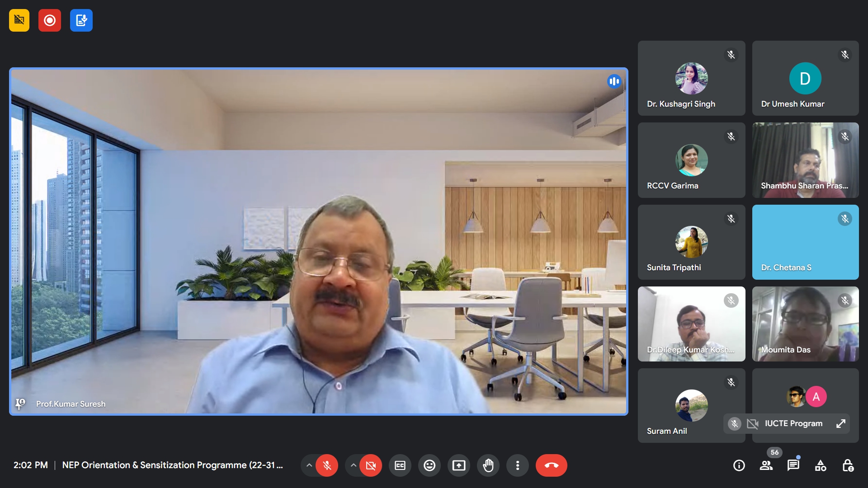
Task: Turn on your camera
Action: [371, 465]
